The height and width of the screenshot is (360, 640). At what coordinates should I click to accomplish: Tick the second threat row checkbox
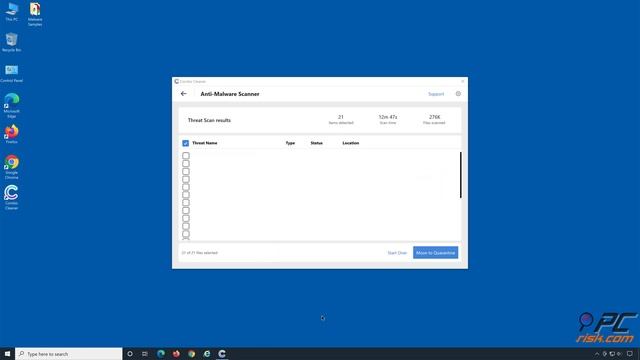point(186,163)
